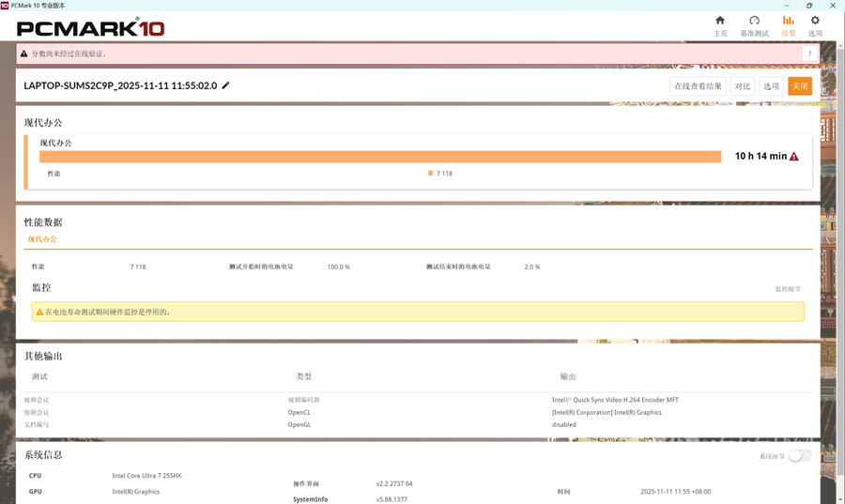
Task: Open the 监控细节 link
Action: (788, 289)
